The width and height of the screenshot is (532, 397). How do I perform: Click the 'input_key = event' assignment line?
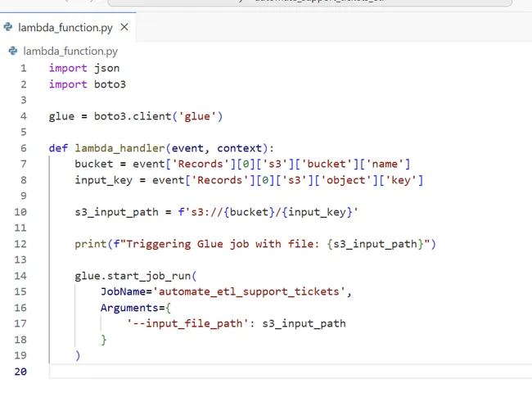249,180
